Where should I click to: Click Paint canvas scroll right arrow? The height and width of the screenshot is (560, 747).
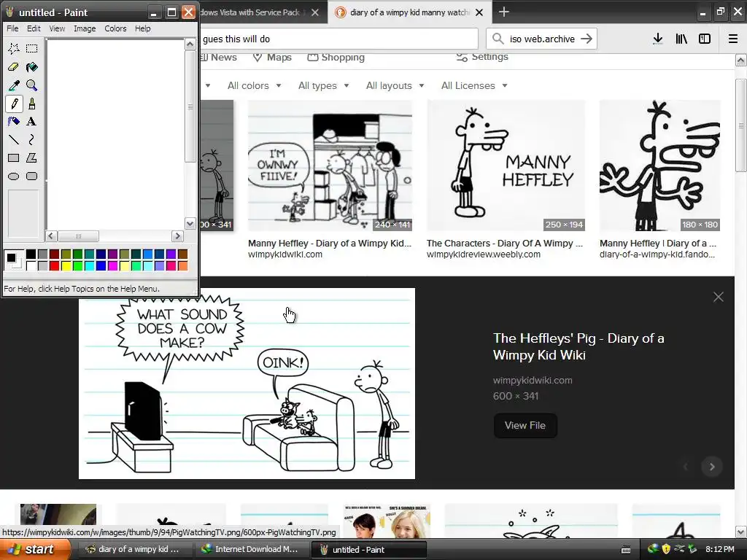click(177, 236)
